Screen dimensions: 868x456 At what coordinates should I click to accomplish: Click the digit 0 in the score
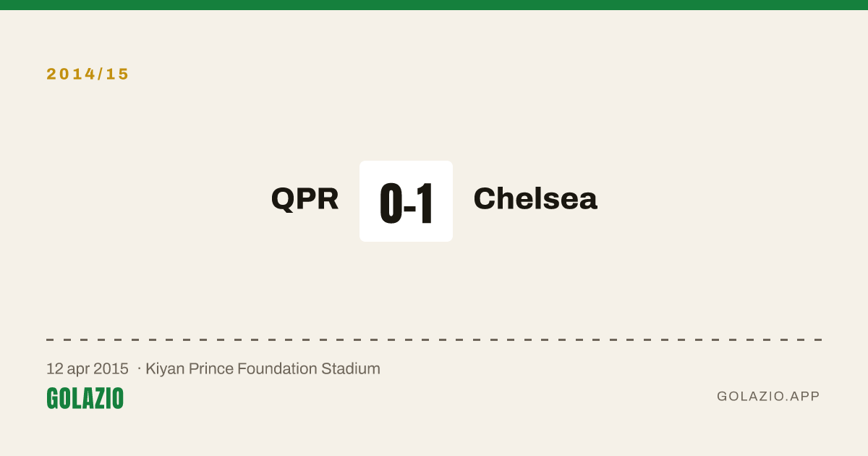pyautogui.click(x=391, y=203)
